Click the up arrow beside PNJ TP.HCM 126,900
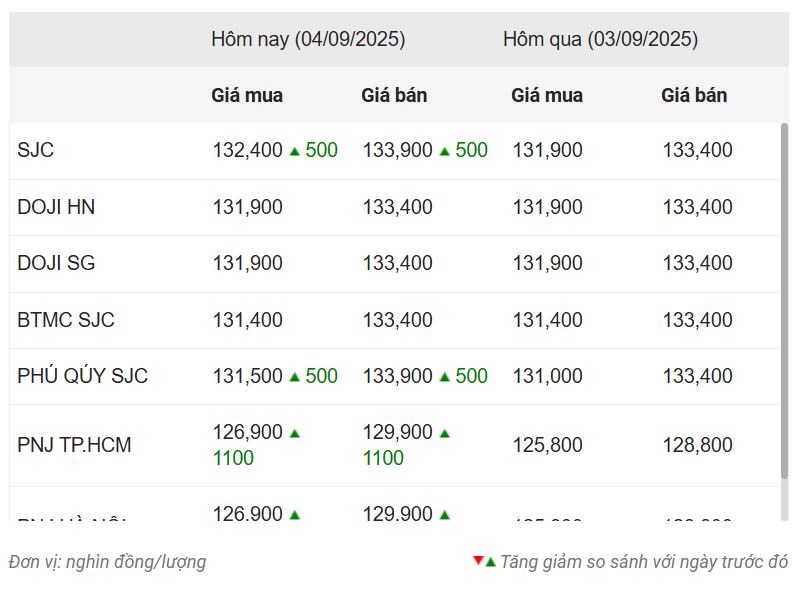The height and width of the screenshot is (591, 796). pyautogui.click(x=294, y=433)
